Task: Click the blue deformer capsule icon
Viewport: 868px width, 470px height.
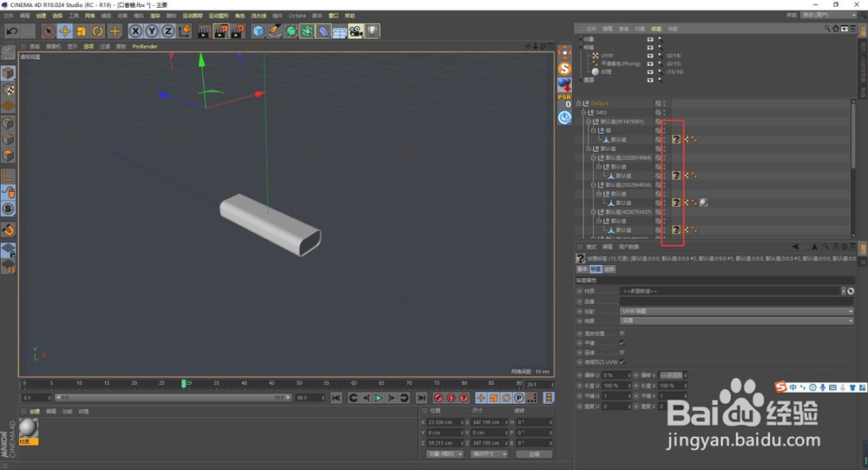Action: [x=323, y=31]
